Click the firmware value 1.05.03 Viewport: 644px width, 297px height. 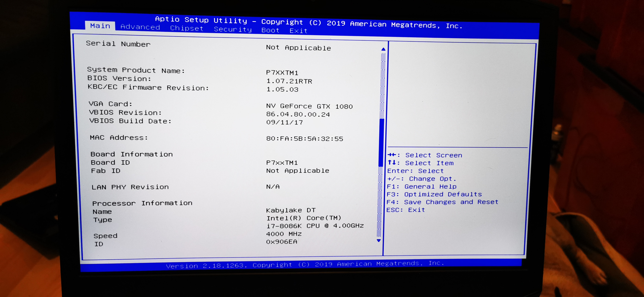(282, 89)
